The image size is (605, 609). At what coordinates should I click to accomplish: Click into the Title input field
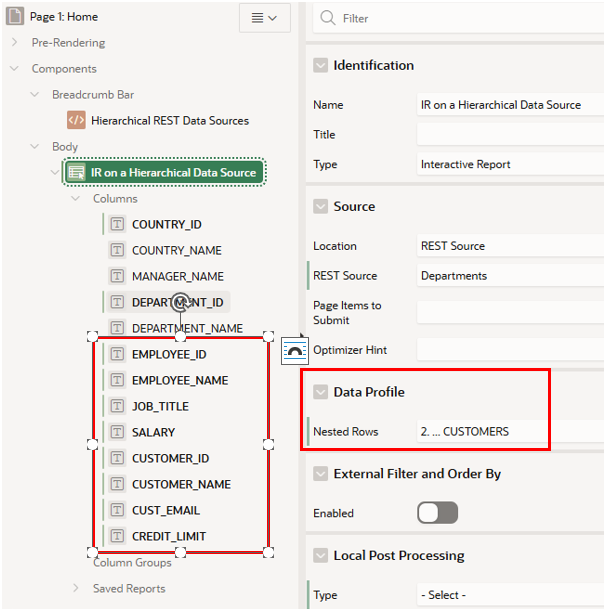point(510,134)
